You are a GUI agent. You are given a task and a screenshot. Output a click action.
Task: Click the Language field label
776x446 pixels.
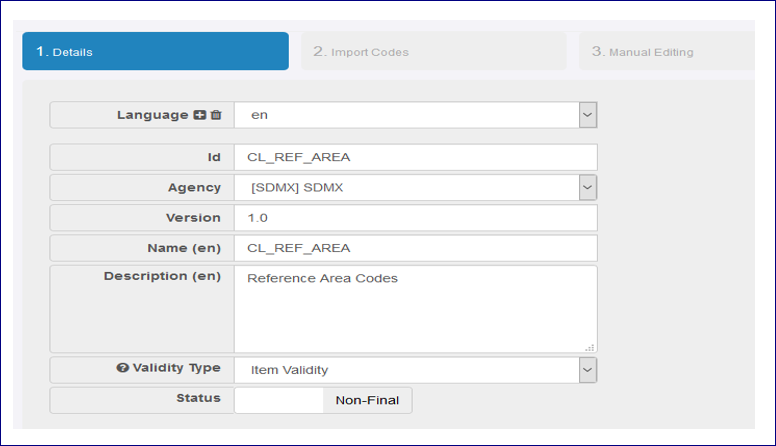pyautogui.click(x=153, y=115)
